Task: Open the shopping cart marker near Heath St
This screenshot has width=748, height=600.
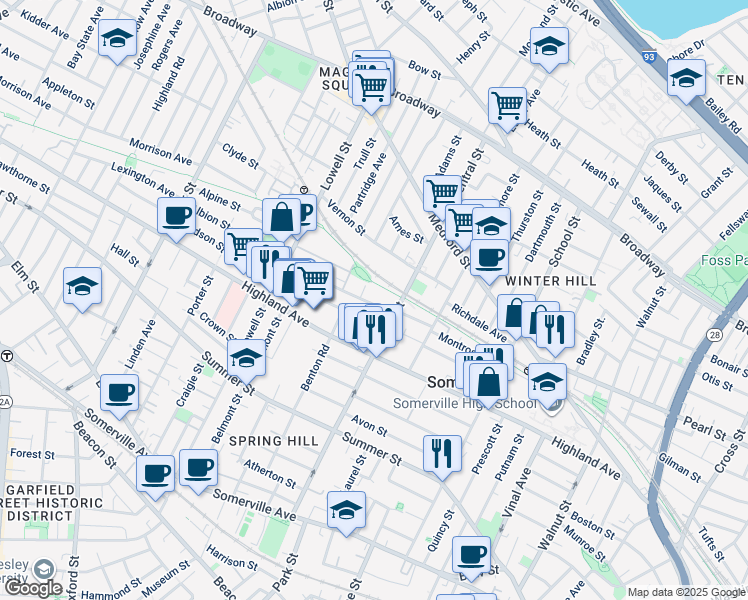Action: pos(507,104)
